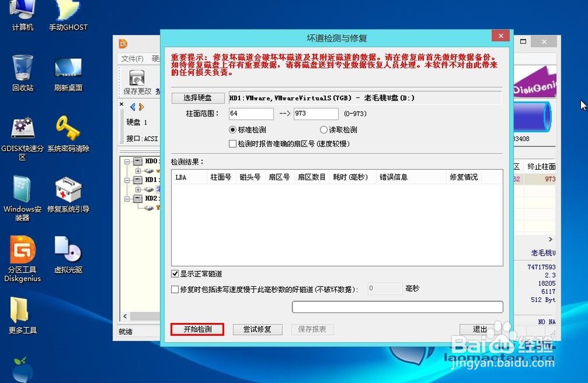Click the right scroll arrow in partition list
The width and height of the screenshot is (588, 383).
point(550,239)
